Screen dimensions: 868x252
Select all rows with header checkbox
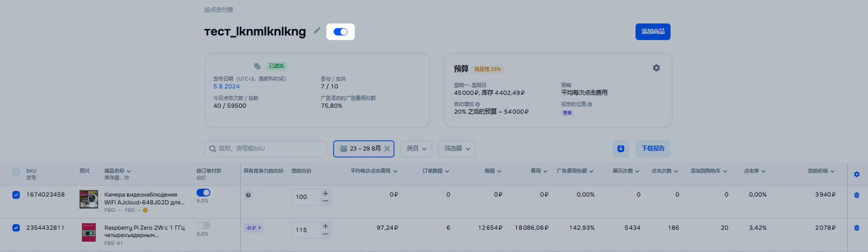pos(16,172)
